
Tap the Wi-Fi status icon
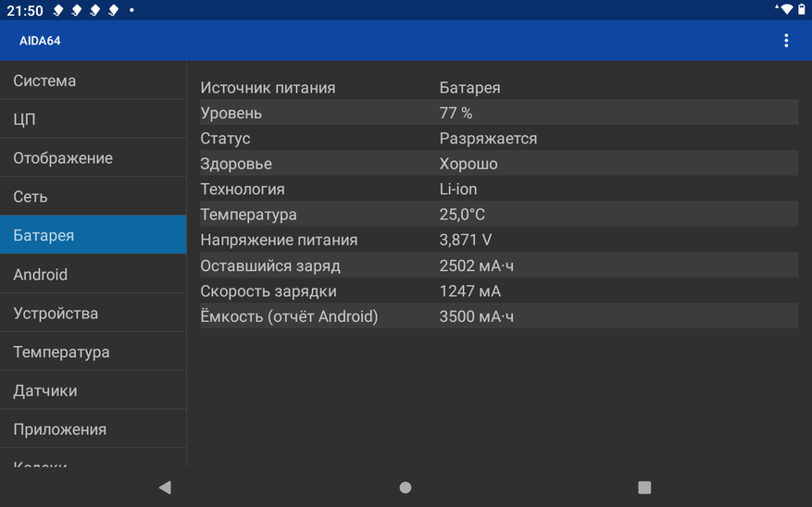[x=785, y=9]
